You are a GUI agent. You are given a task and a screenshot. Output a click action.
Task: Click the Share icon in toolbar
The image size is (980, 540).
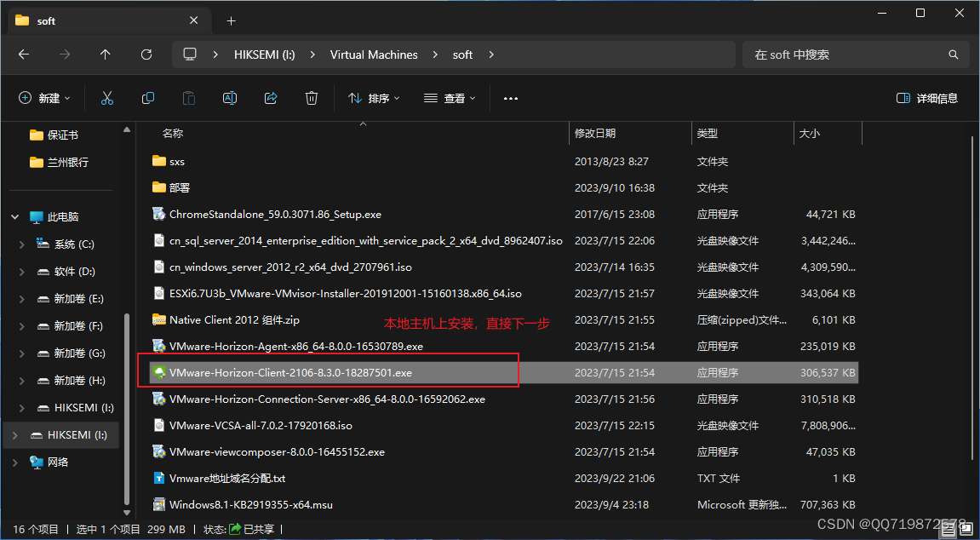click(271, 98)
